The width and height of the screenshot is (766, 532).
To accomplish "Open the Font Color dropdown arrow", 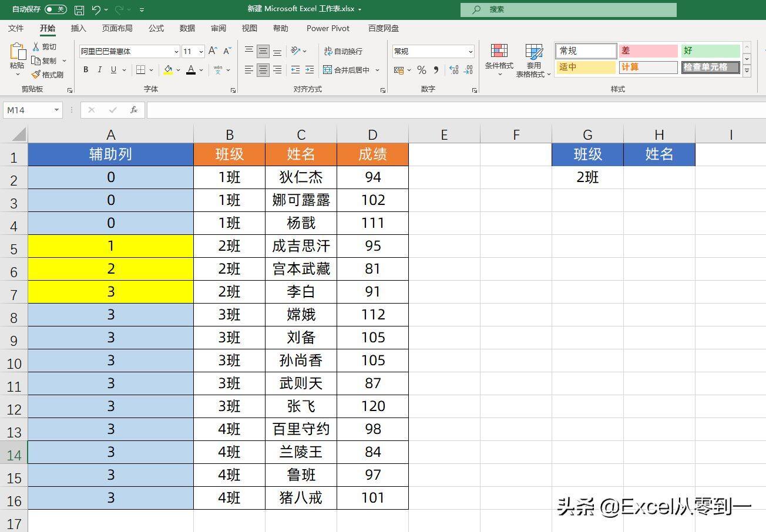I will (201, 70).
